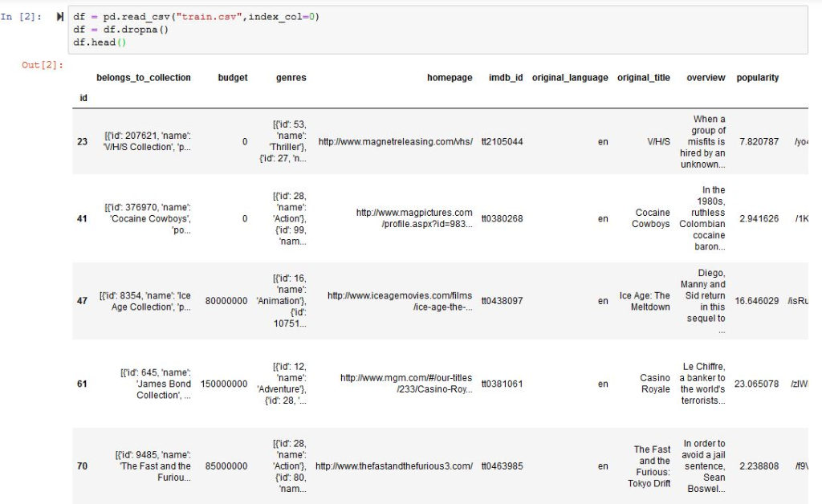Click the Fast and Furious Tokyo Drift title
Image resolution: width=822 pixels, height=504 pixels.
(x=649, y=466)
